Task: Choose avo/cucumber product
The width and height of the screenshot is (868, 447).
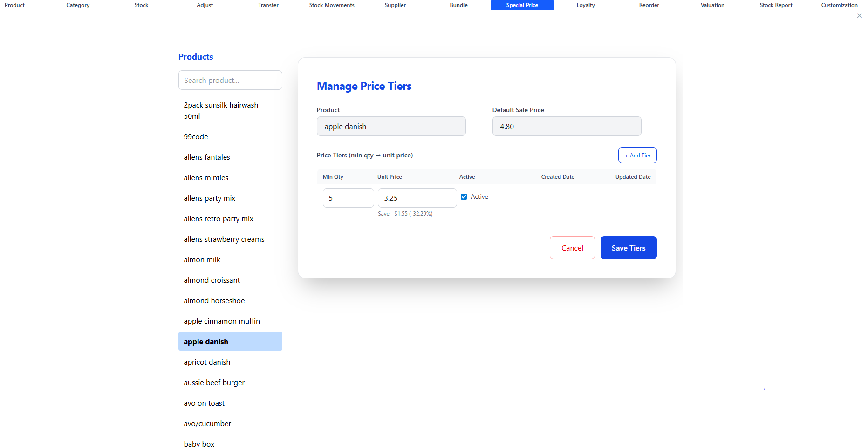Action: pyautogui.click(x=230, y=423)
